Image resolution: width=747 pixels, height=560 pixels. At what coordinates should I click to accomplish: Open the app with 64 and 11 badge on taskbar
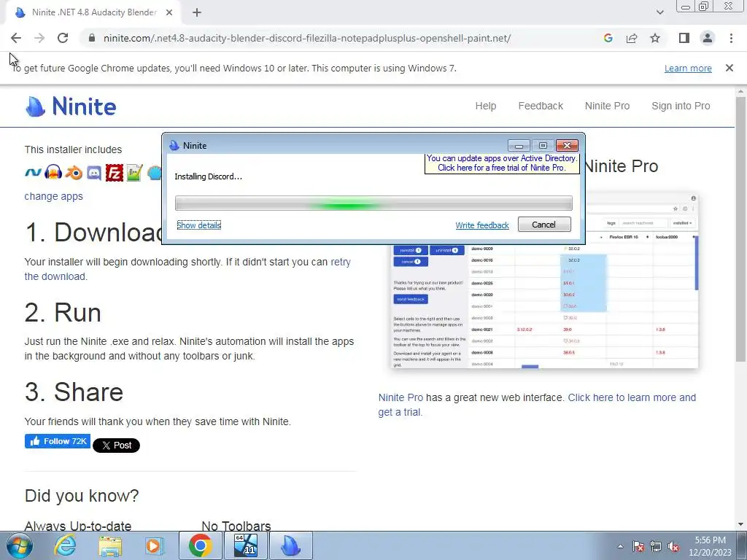(x=246, y=545)
